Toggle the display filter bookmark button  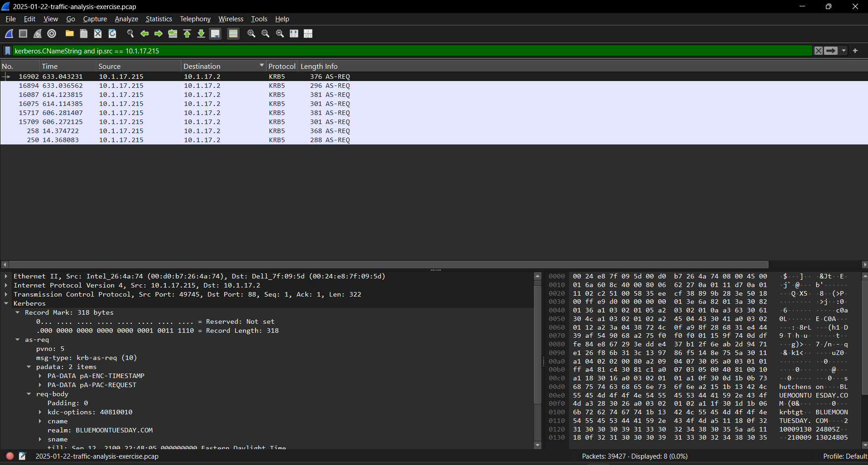(8, 51)
